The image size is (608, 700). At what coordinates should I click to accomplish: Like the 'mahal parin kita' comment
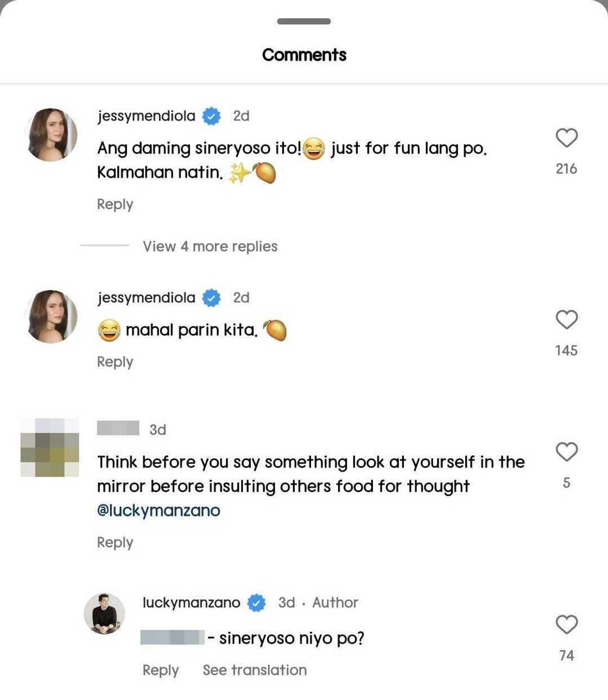point(566,320)
